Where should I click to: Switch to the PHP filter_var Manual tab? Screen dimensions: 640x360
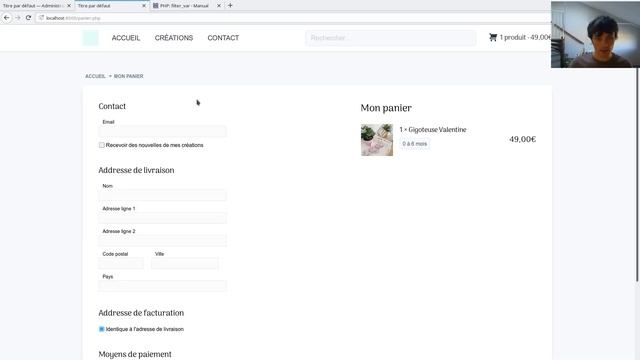pos(184,6)
